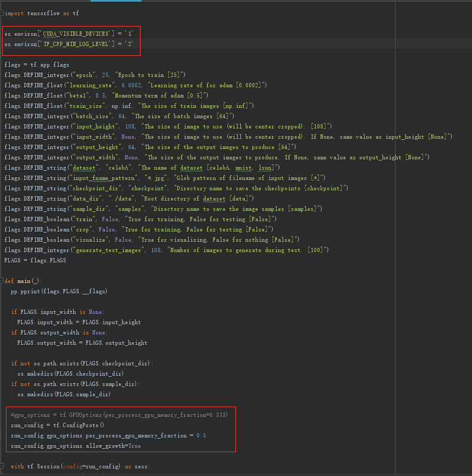Viewport: 472px width, 476px height.
Task: Click the "learning_rate" DEFINE_float line
Action: (136, 85)
